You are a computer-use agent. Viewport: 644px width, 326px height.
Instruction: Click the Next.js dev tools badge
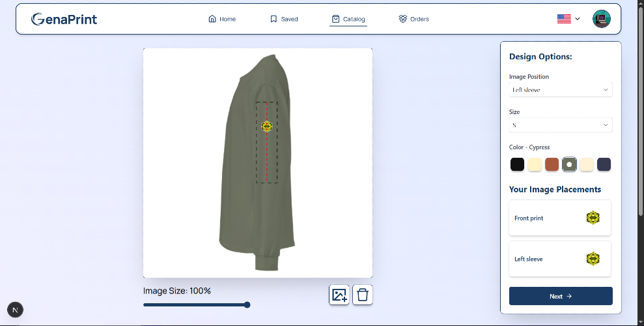click(15, 310)
